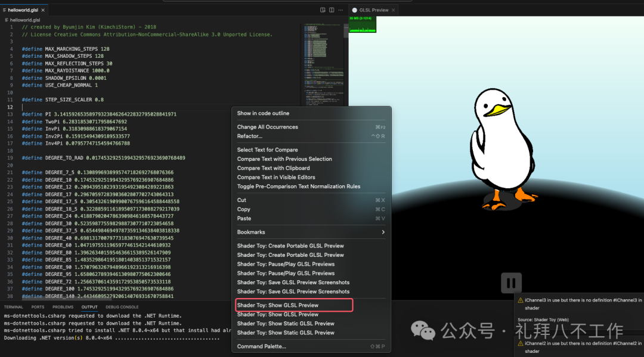Click the DEGREE_TO_RAD define line

(104, 158)
